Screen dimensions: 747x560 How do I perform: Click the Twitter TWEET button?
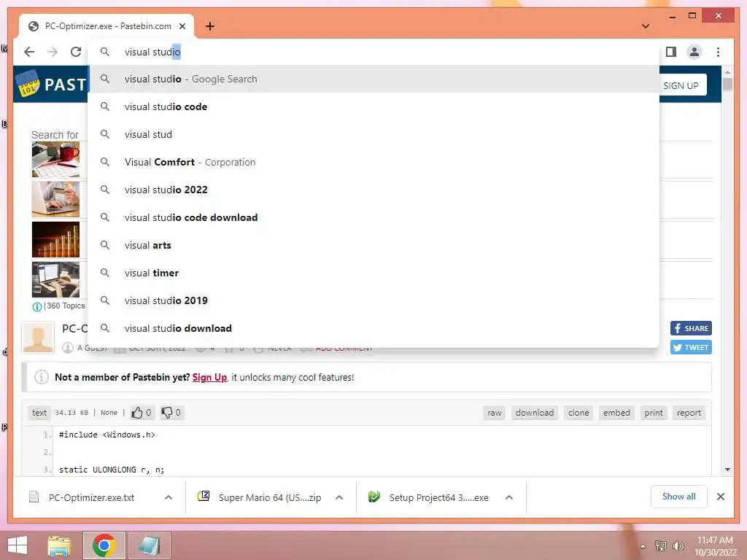[x=691, y=347]
